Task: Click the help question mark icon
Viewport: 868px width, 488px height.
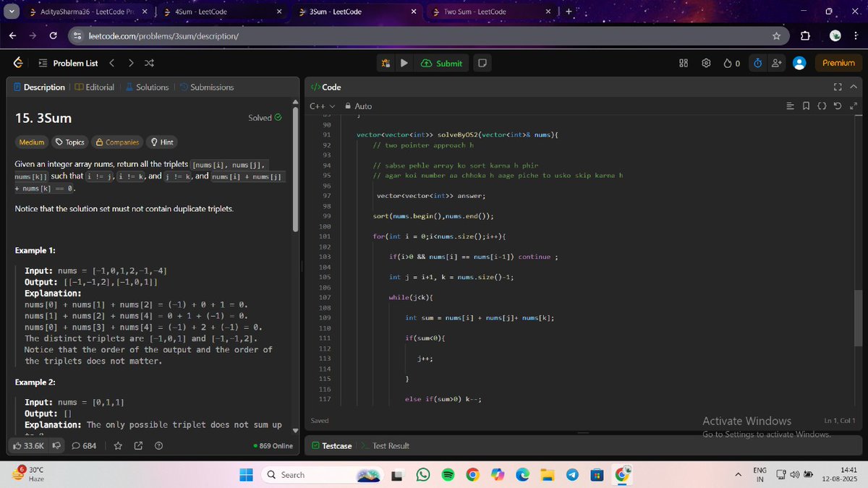Action: click(x=158, y=446)
